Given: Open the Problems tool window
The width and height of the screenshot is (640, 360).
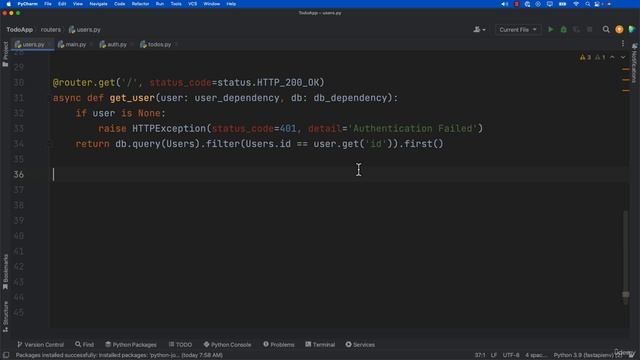Looking at the screenshot, I should click(279, 344).
